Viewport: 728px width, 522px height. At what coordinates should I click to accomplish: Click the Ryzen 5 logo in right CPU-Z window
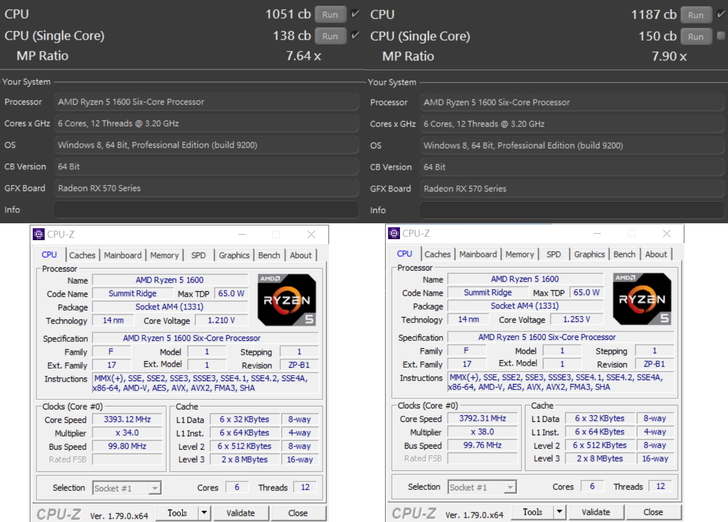642,298
